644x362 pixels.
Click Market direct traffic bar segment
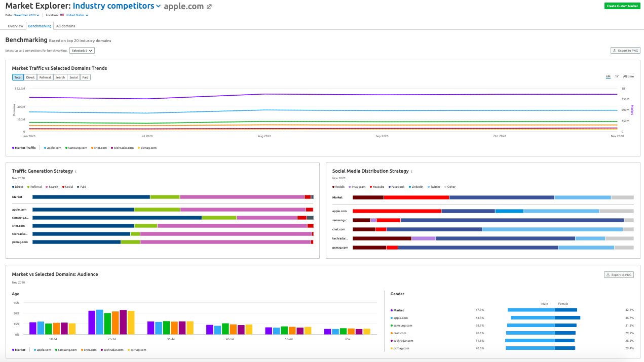click(91, 197)
